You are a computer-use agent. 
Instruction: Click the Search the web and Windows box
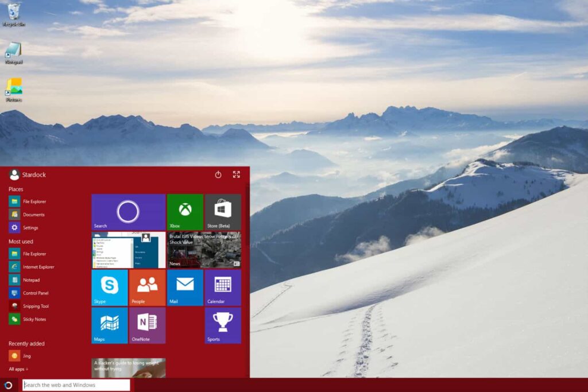pos(75,385)
